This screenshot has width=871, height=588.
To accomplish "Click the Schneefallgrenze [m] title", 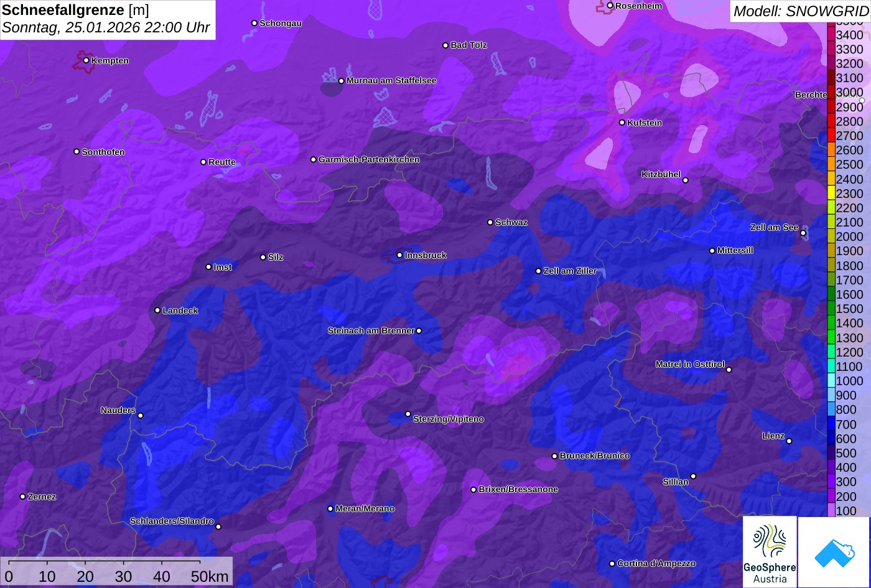I will [x=76, y=10].
